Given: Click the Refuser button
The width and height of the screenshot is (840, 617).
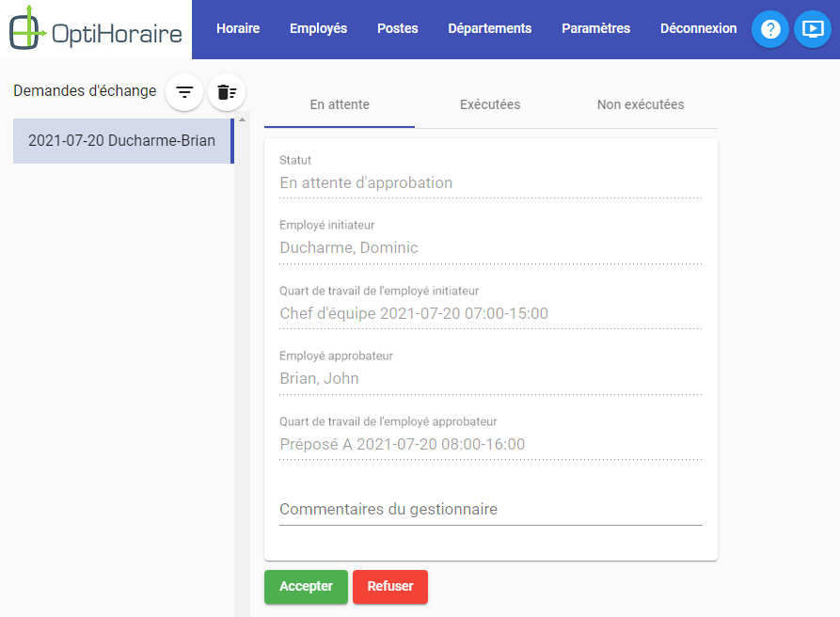Looking at the screenshot, I should click(x=390, y=587).
